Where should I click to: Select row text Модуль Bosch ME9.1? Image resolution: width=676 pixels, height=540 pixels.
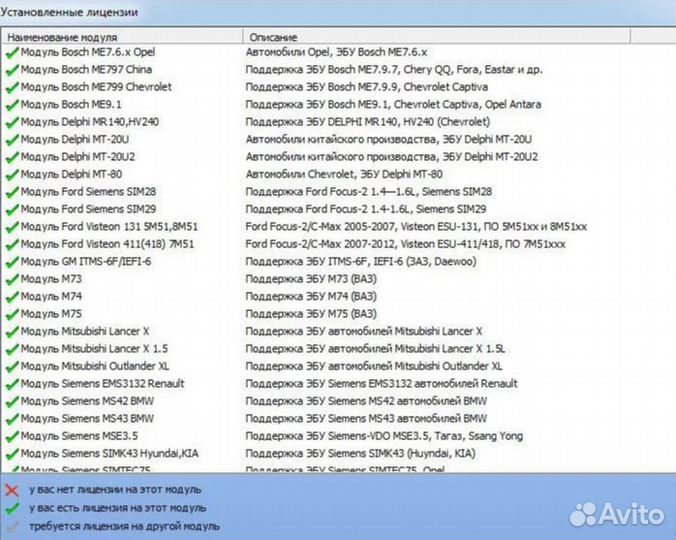(x=71, y=104)
